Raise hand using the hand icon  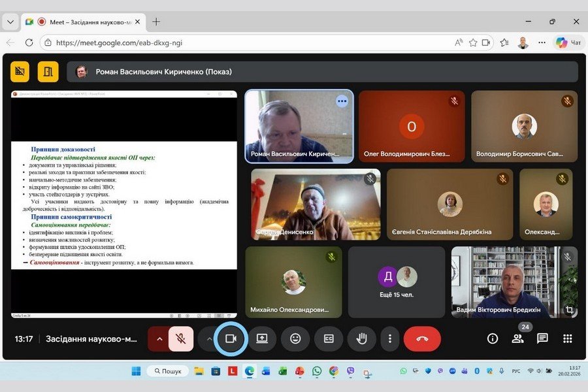(361, 338)
